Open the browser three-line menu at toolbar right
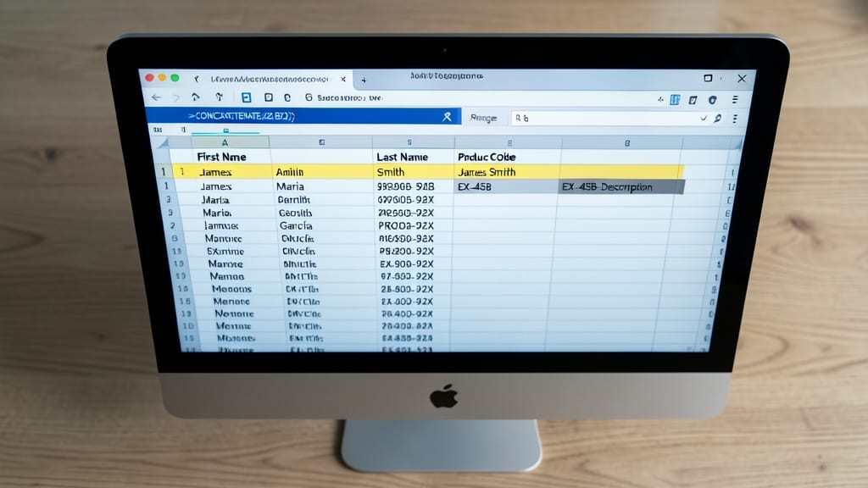The height and width of the screenshot is (488, 868). [x=735, y=100]
